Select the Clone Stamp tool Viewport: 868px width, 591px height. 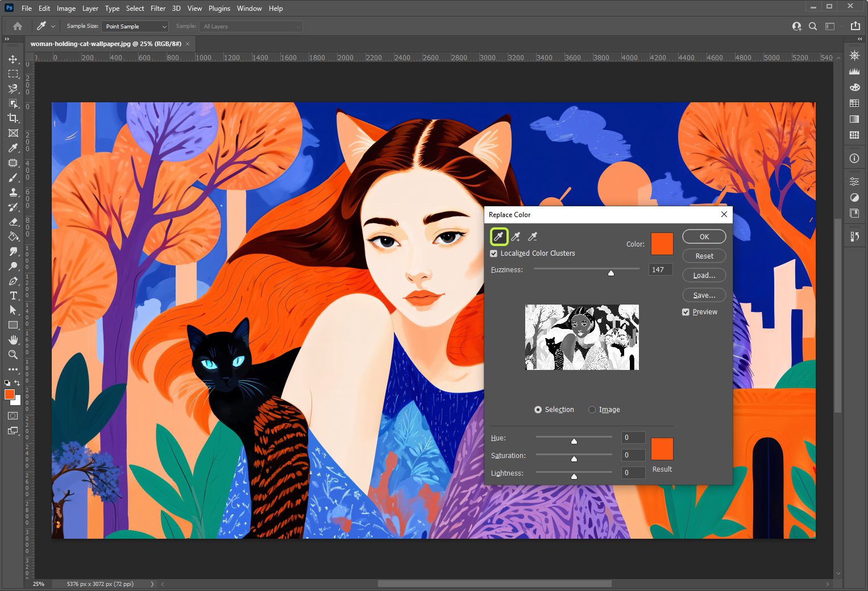[13, 193]
